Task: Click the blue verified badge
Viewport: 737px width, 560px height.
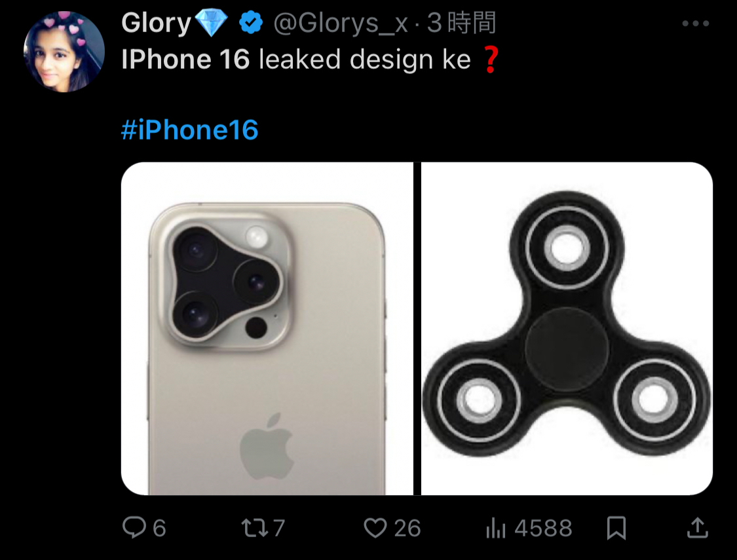Action: tap(250, 23)
